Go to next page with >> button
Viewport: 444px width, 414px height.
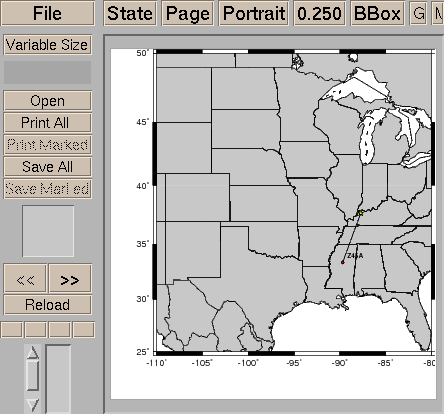click(x=70, y=278)
